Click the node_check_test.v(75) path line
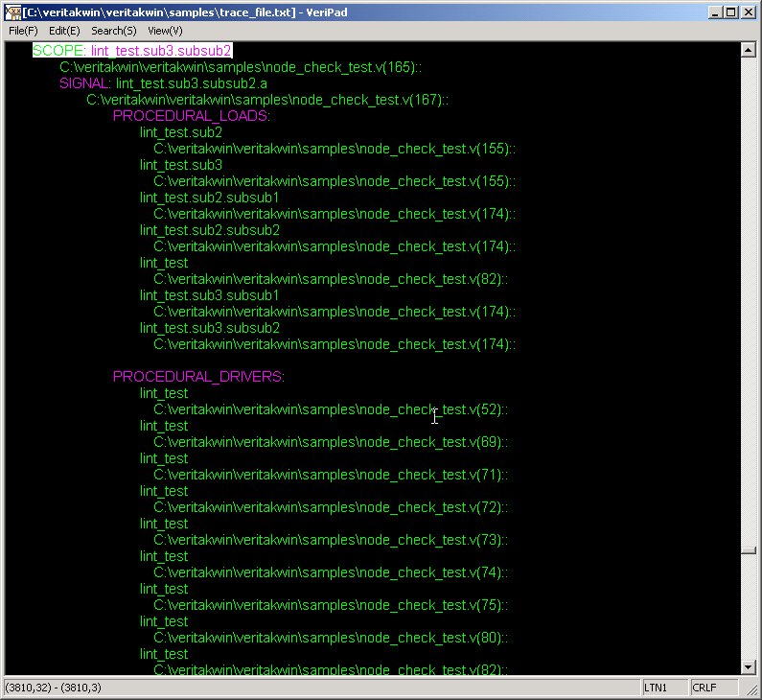This screenshot has width=762, height=700. coord(331,605)
